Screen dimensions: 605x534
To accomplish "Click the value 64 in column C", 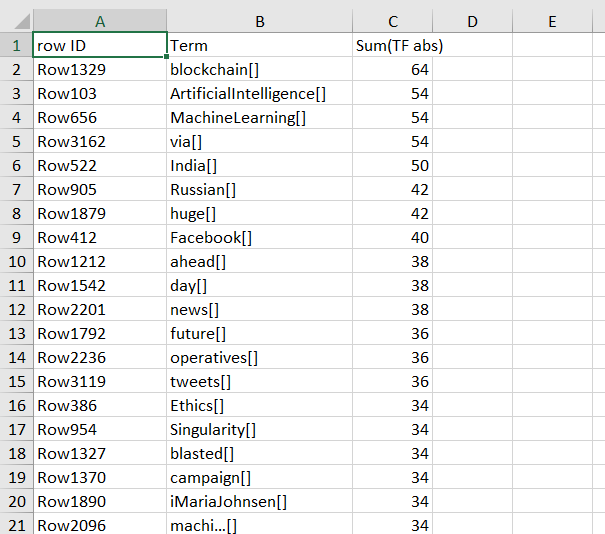I will (x=392, y=69).
